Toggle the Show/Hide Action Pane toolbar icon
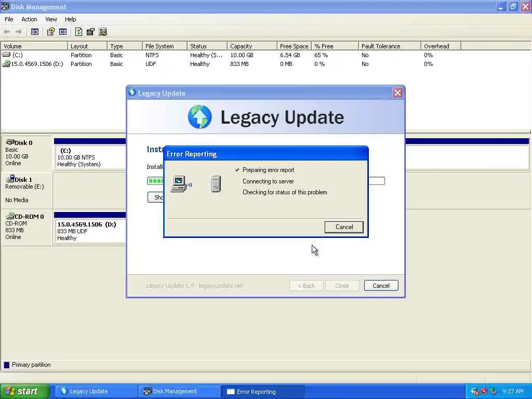532x399 pixels. click(x=63, y=32)
